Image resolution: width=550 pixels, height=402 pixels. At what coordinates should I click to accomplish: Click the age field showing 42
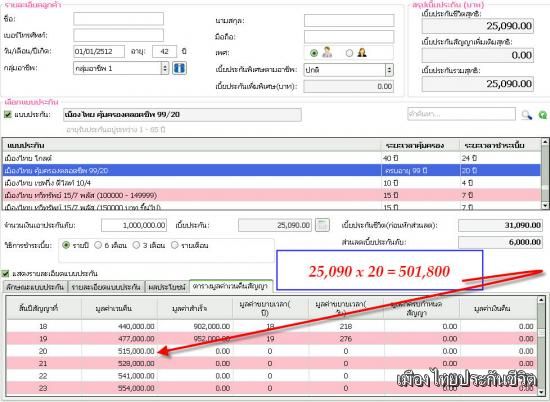(165, 51)
